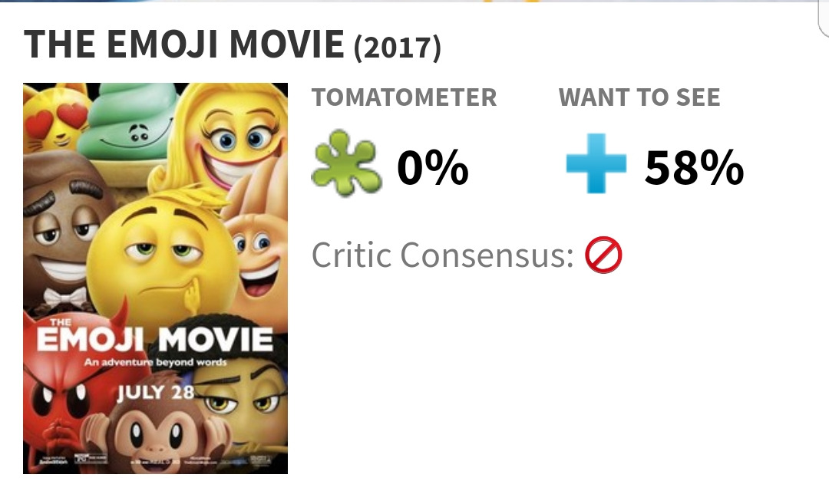829x504 pixels.
Task: Open THE EMOJI MOVIE title link
Action: 184,44
